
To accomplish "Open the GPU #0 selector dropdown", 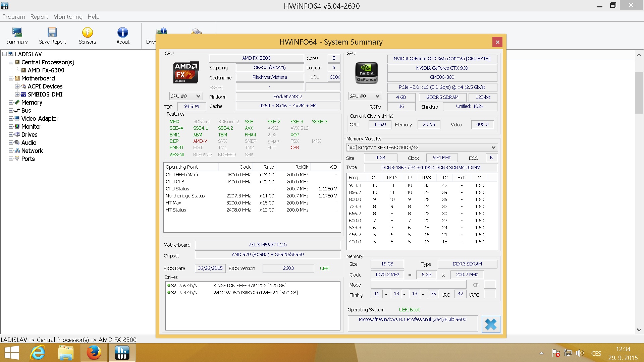I will click(x=365, y=96).
